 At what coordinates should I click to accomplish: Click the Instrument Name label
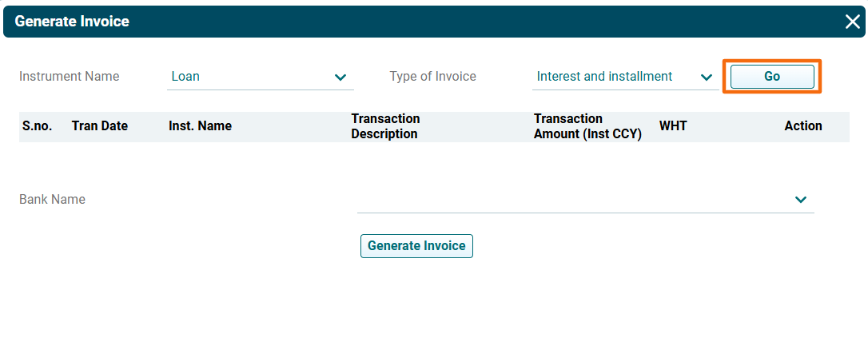pyautogui.click(x=70, y=77)
